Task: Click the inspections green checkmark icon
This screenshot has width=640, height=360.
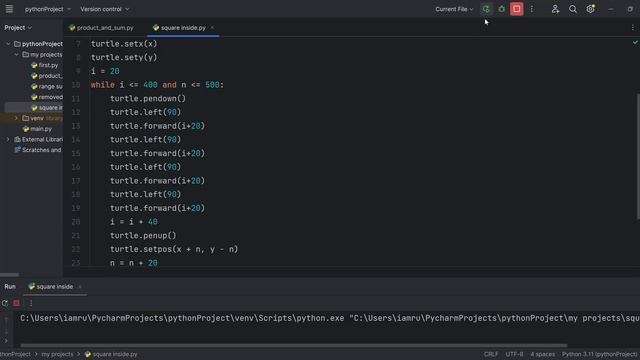Action: 635,42
